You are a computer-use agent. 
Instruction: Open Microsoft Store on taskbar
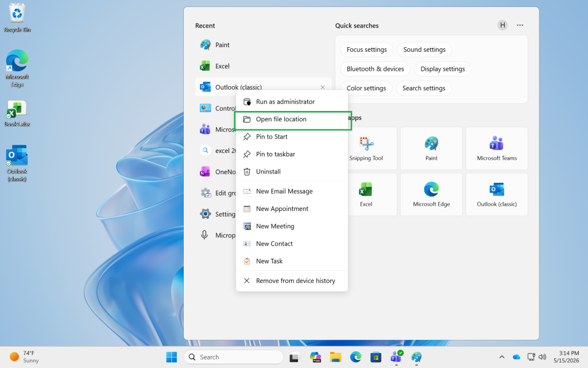[376, 357]
